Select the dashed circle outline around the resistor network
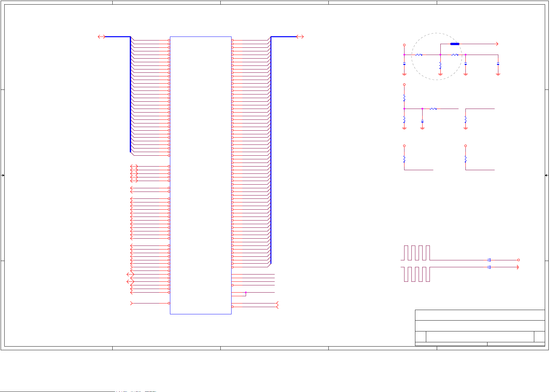This screenshot has height=392, width=555. click(436, 56)
